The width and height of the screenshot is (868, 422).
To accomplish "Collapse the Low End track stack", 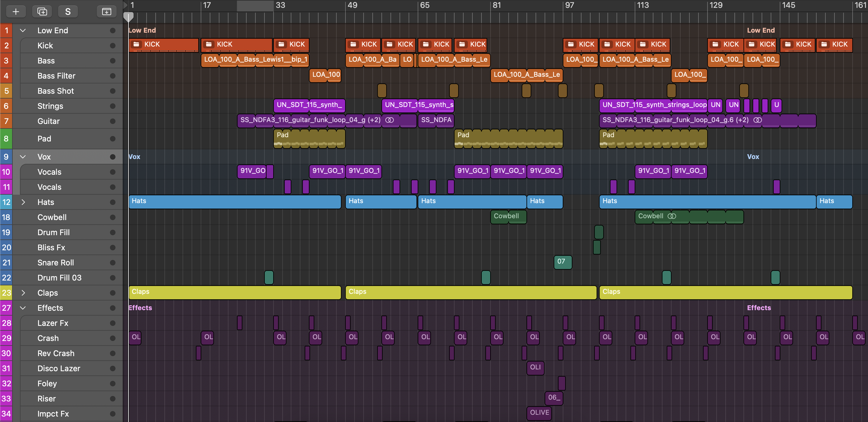I will 23,31.
